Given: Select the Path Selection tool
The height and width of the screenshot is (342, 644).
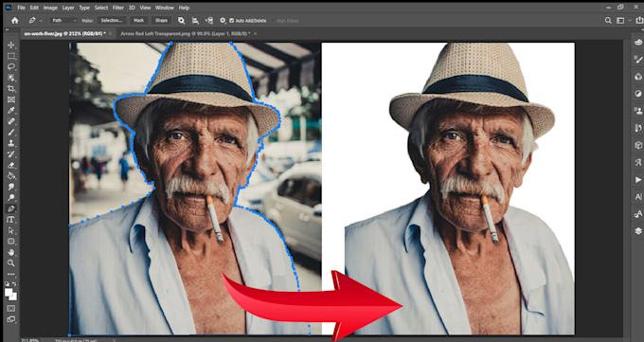Looking at the screenshot, I should [11, 230].
